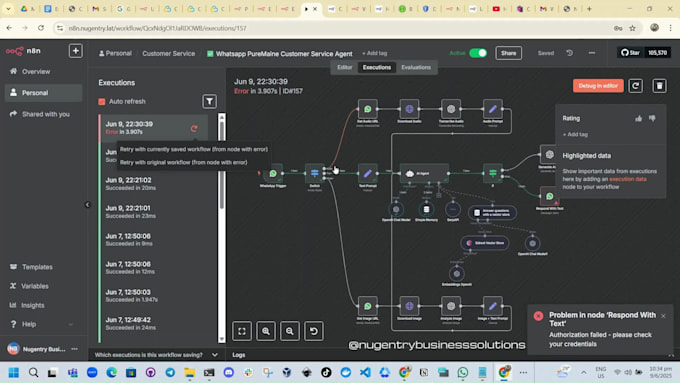Dismiss the 'Problem in node' error notification
Screen dimensions: 680x383
pos(663,316)
